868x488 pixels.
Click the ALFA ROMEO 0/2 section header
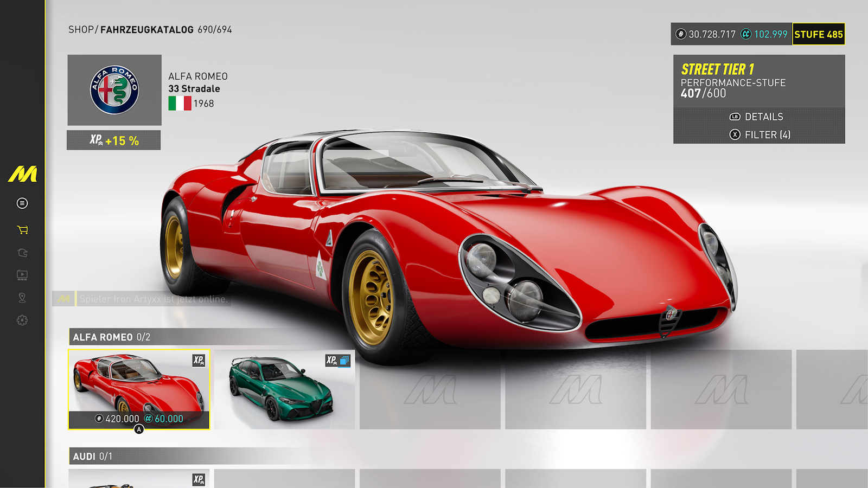[x=112, y=337]
